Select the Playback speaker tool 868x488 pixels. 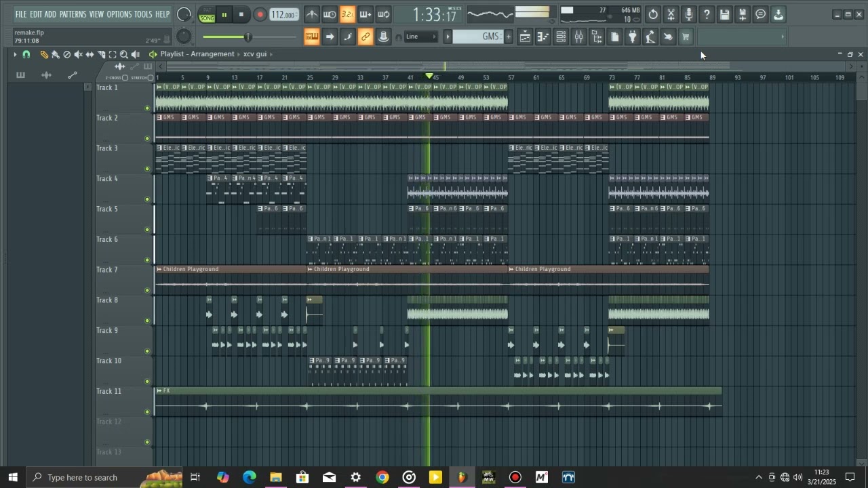136,54
